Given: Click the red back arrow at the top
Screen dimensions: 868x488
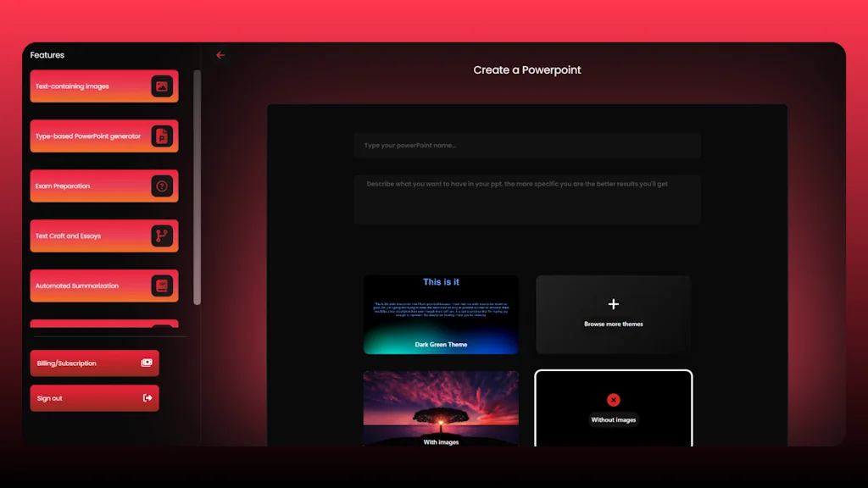Looking at the screenshot, I should (x=220, y=54).
